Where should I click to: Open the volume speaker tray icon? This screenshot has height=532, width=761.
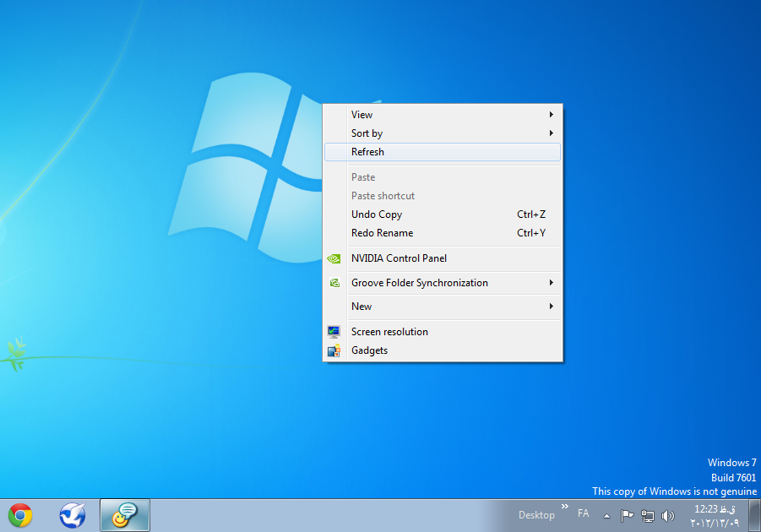pos(668,515)
